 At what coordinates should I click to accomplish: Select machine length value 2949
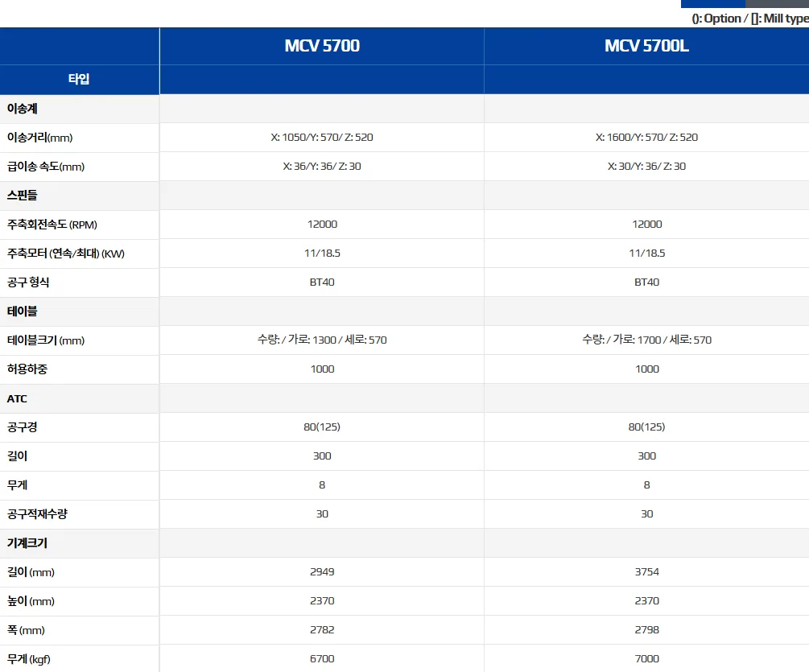click(x=322, y=572)
